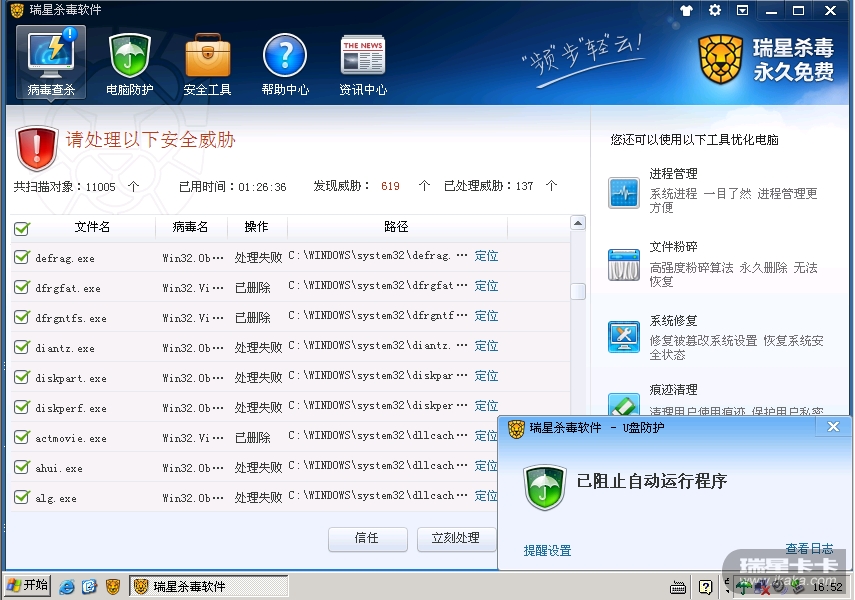Click green umbrella tray icon
The image size is (855, 600).
coord(744,587)
